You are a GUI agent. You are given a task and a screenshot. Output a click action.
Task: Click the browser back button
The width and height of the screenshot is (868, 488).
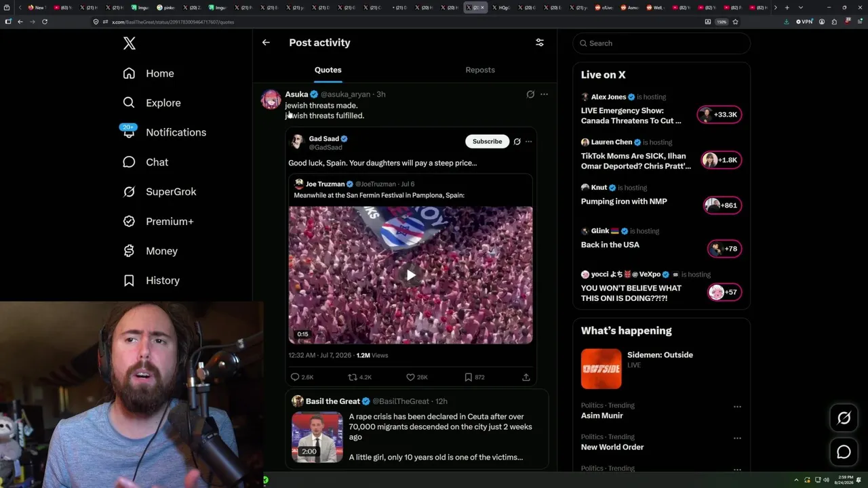tap(20, 22)
